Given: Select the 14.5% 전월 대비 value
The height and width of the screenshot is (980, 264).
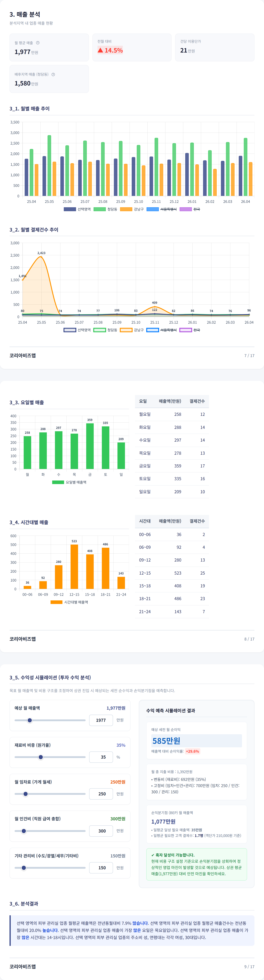Looking at the screenshot, I should point(110,50).
